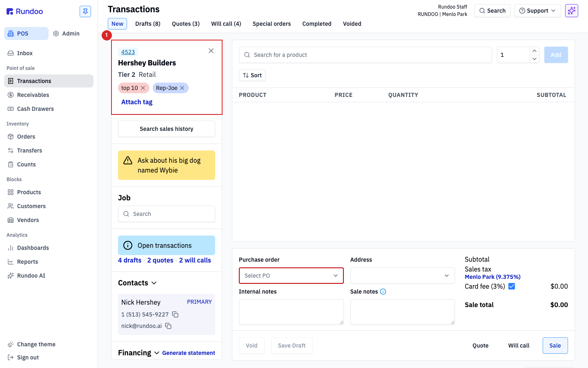
Task: Click the Internal notes text area
Action: 291,312
